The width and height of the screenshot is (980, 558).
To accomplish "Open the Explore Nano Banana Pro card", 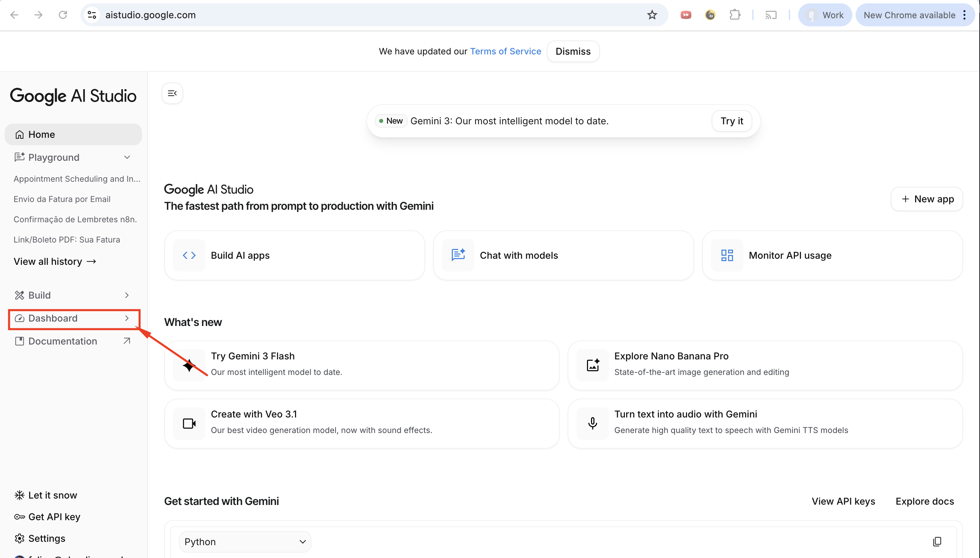I will (x=765, y=365).
